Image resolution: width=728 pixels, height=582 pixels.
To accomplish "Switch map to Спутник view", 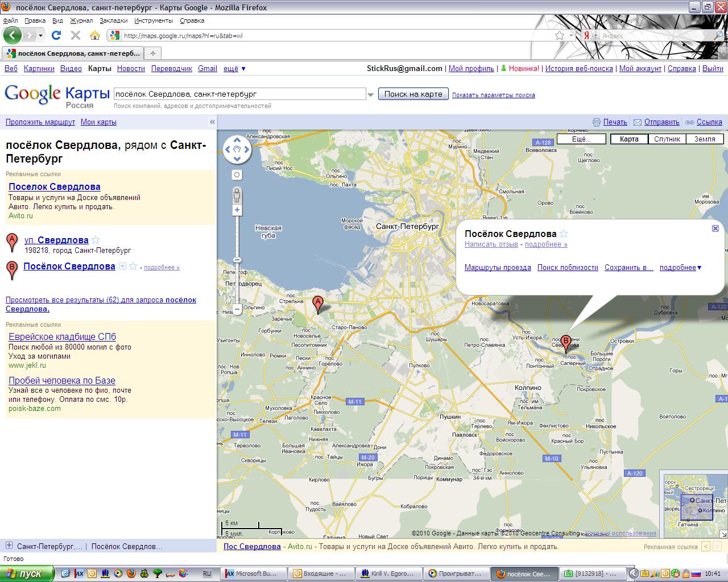I will point(667,139).
